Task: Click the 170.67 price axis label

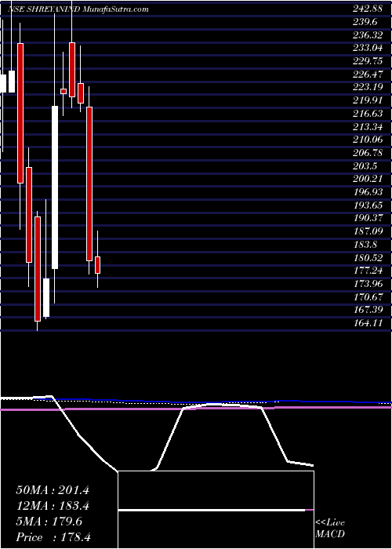Action: (368, 296)
